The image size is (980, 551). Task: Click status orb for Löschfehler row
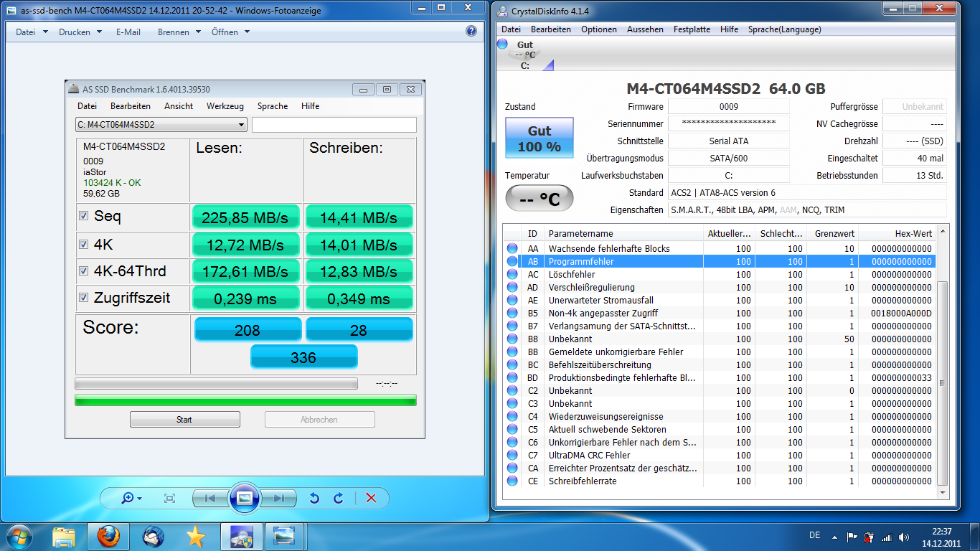[x=512, y=275]
